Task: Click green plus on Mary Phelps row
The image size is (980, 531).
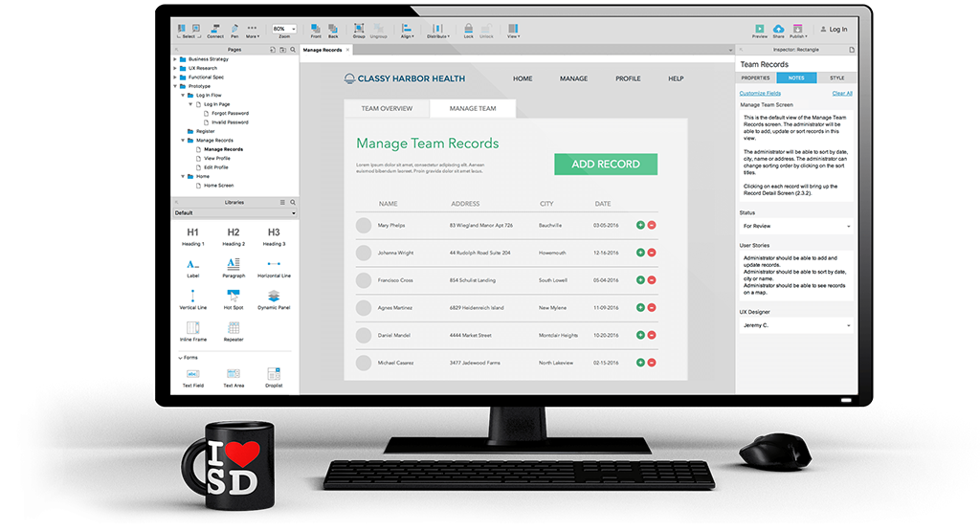Action: 640,225
